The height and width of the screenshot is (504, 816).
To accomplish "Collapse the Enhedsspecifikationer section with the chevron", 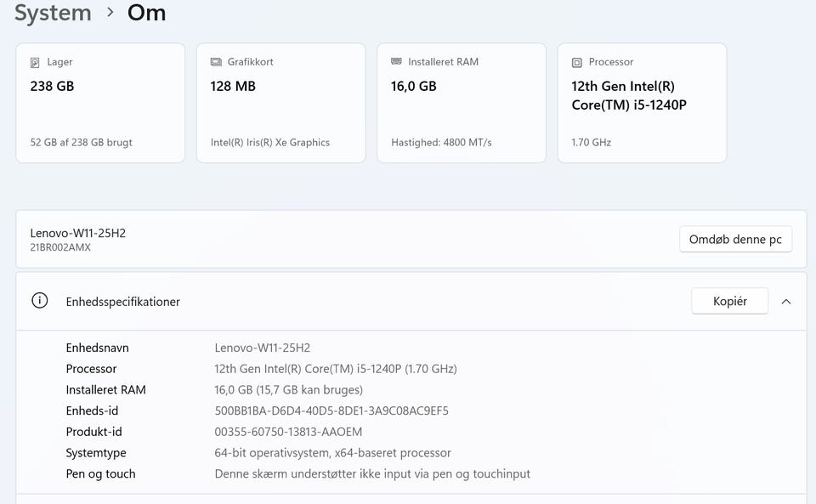I will click(x=786, y=301).
